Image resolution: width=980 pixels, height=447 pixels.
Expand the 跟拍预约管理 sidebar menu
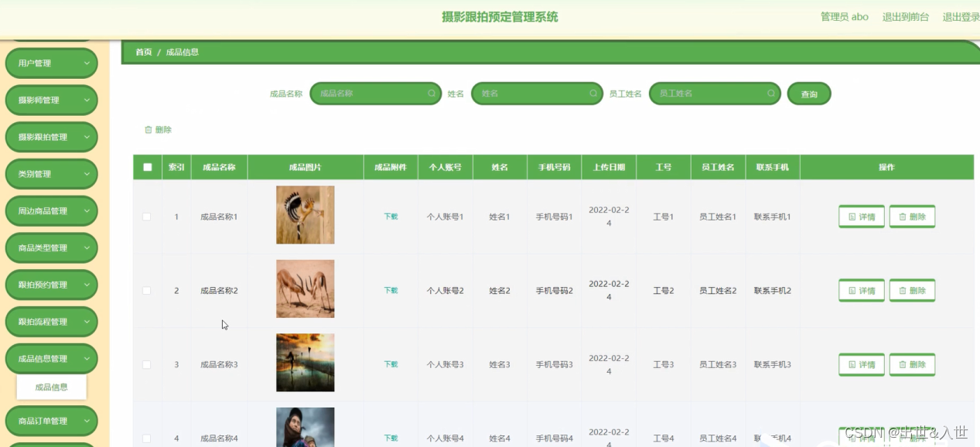click(52, 285)
